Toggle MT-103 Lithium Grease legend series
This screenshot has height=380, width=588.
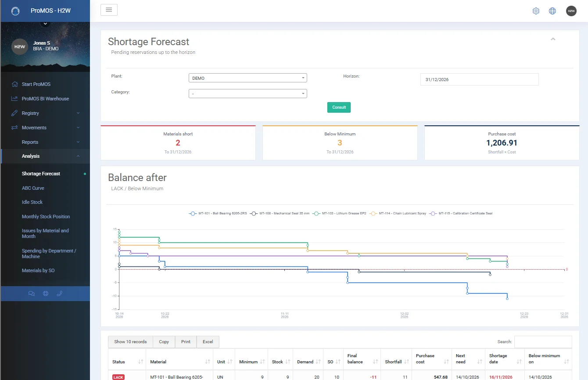340,213
